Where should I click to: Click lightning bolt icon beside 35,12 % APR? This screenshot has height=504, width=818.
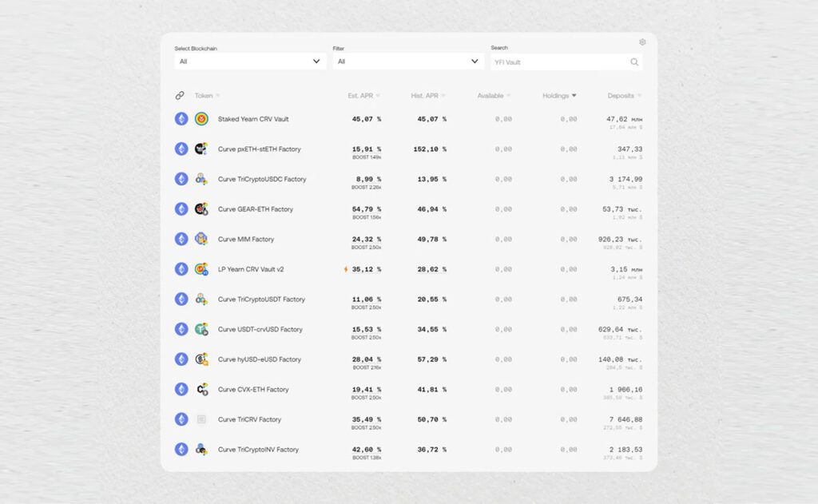(x=345, y=269)
